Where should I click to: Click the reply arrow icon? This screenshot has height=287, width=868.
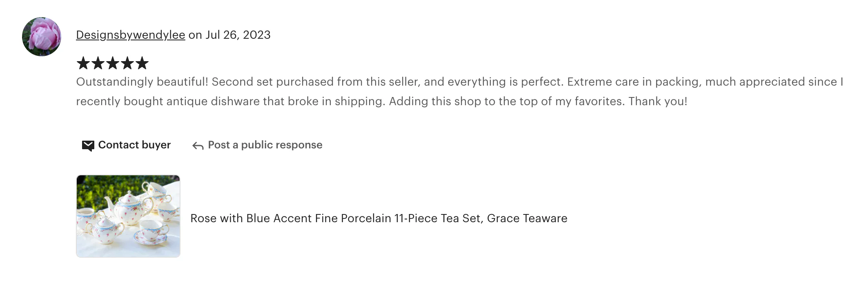[x=198, y=146]
